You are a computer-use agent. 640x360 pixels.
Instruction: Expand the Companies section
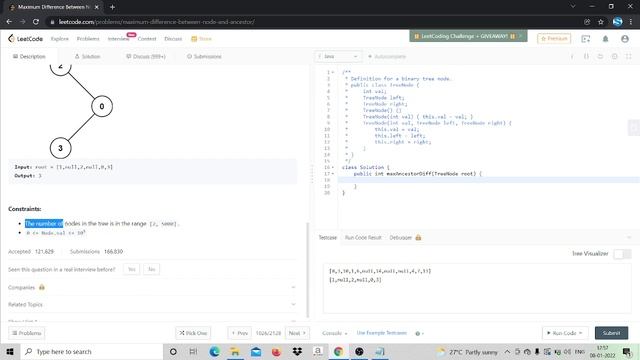152,288
